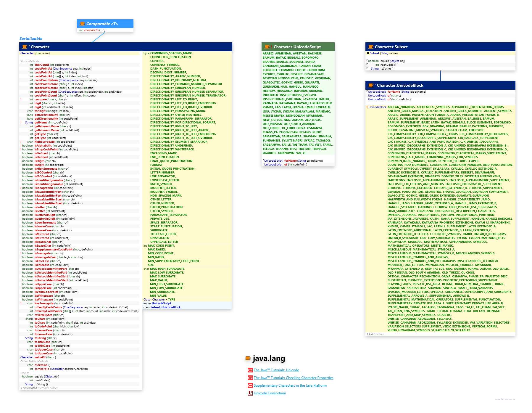This screenshot has width=532, height=413.
Task: Click icon beside Checking Character Properties link
Action: click(250, 378)
